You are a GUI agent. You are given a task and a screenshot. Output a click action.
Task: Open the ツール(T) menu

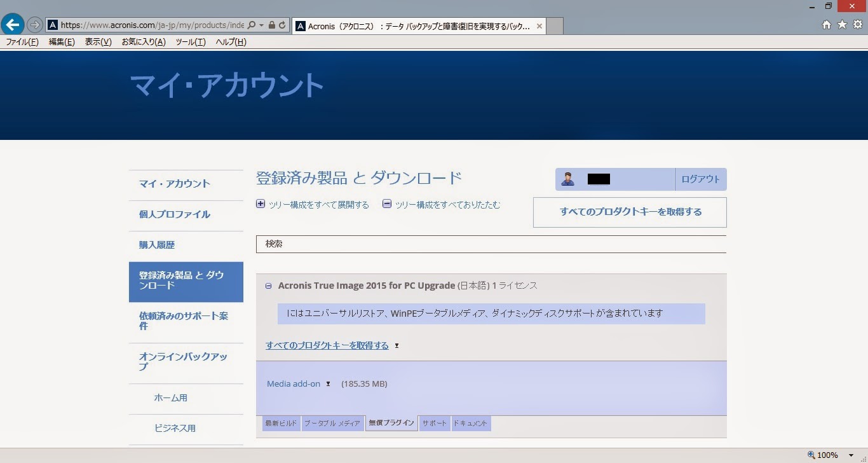pyautogui.click(x=191, y=42)
